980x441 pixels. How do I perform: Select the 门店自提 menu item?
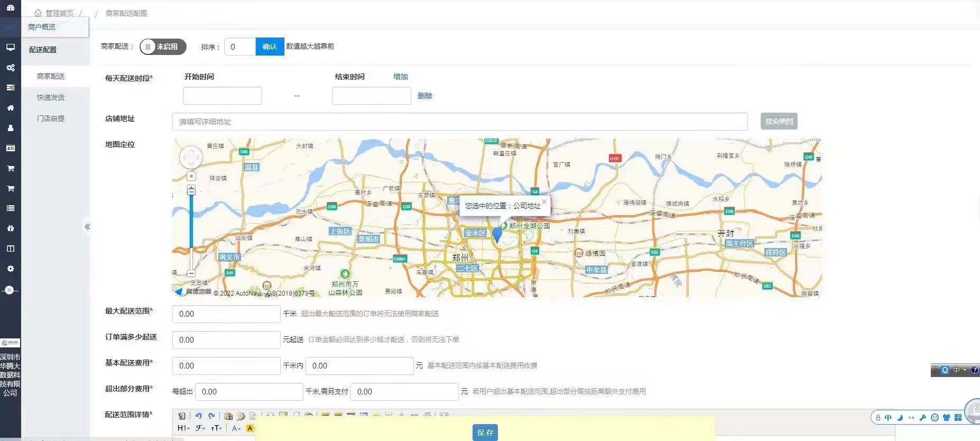51,118
